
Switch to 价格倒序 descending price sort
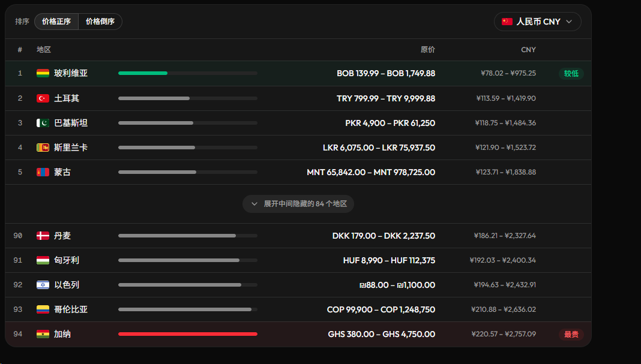[100, 22]
